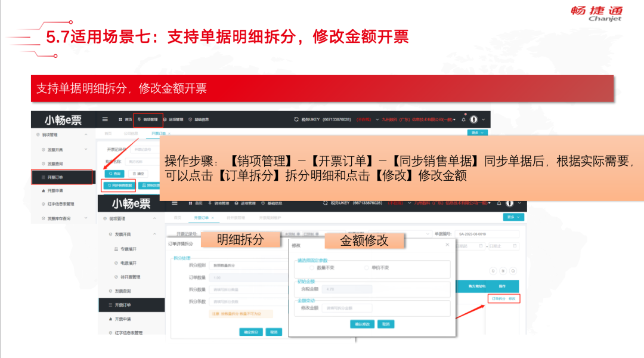The image size is (644, 358).
Task: Click the hamburger menu icon in the front window
Action: (175, 203)
